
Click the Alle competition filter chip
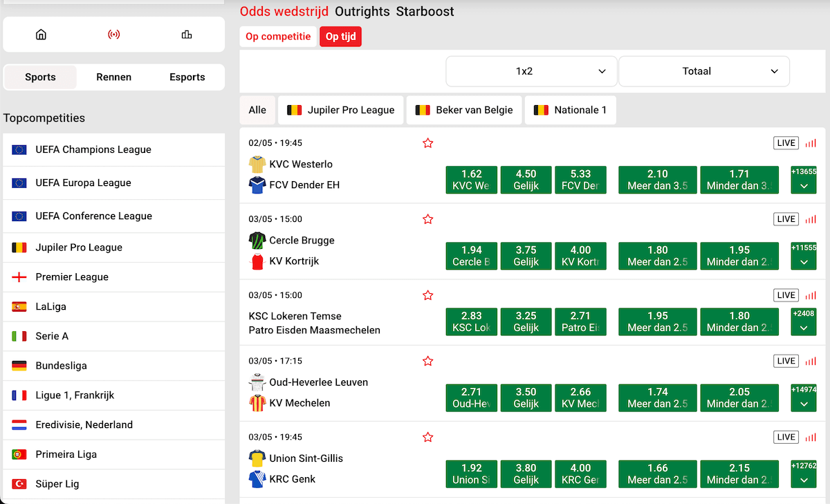click(x=257, y=109)
